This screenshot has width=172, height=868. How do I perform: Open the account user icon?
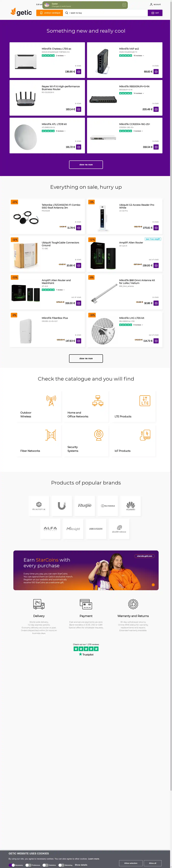coord(151,4)
